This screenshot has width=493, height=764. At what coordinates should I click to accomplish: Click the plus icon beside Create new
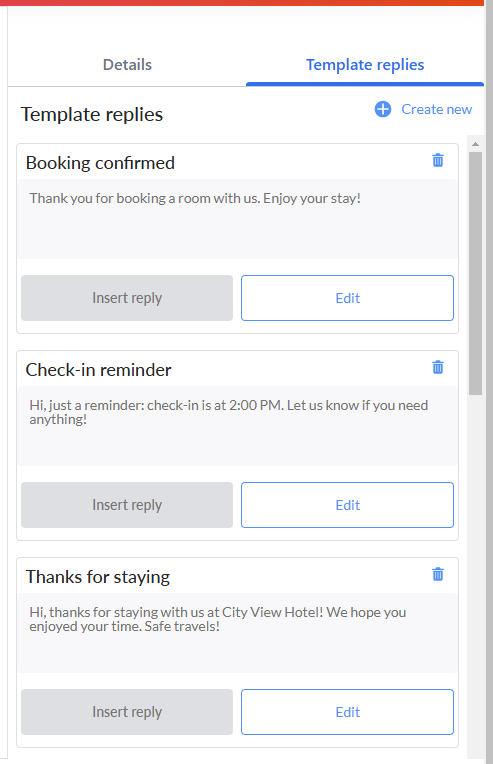(383, 109)
